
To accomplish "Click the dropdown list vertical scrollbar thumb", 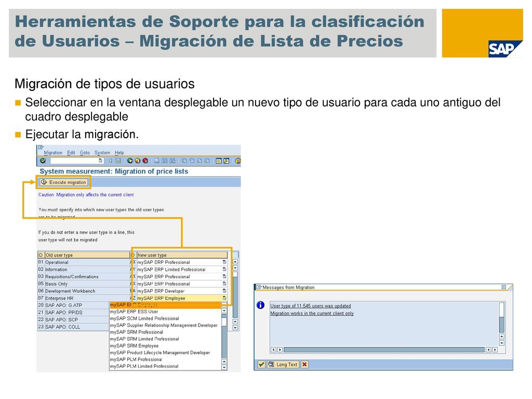I will 224,321.
